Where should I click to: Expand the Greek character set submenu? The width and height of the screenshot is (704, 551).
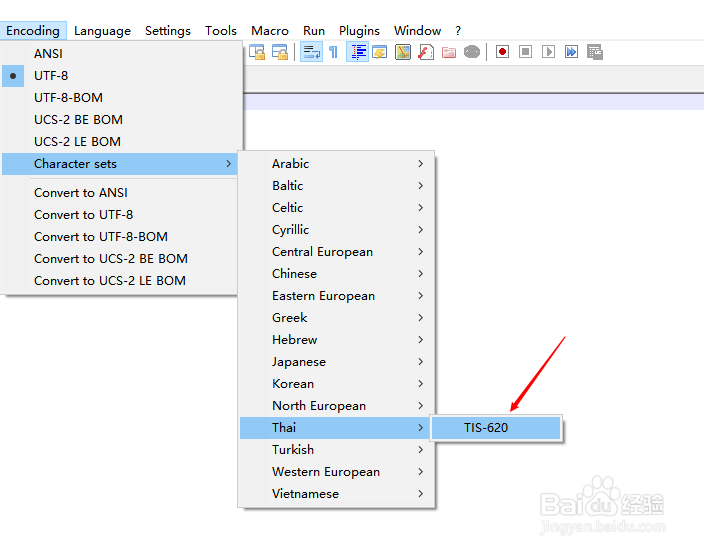click(336, 317)
